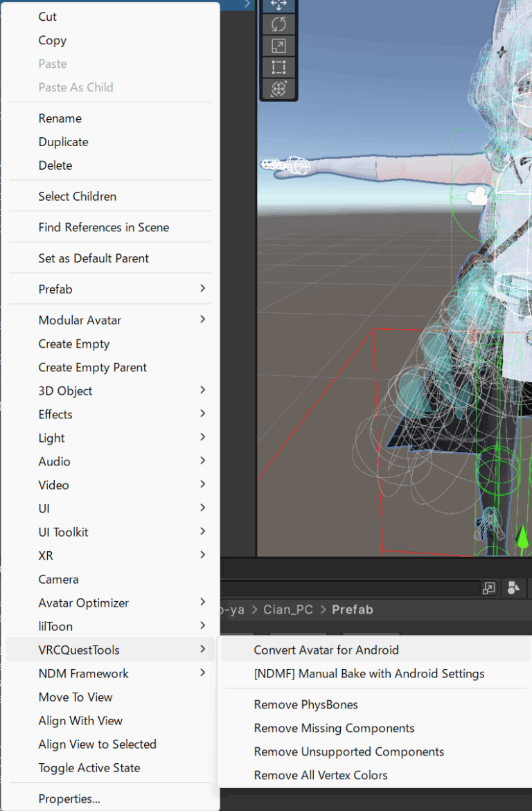Image resolution: width=532 pixels, height=811 pixels.
Task: Select the Transform tool in scene toolbar
Action: [x=278, y=89]
